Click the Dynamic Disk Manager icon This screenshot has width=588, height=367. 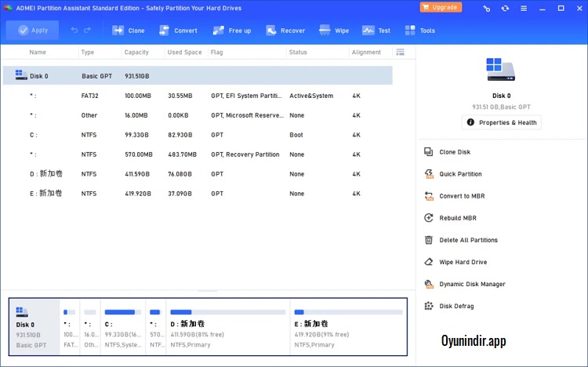pos(429,284)
